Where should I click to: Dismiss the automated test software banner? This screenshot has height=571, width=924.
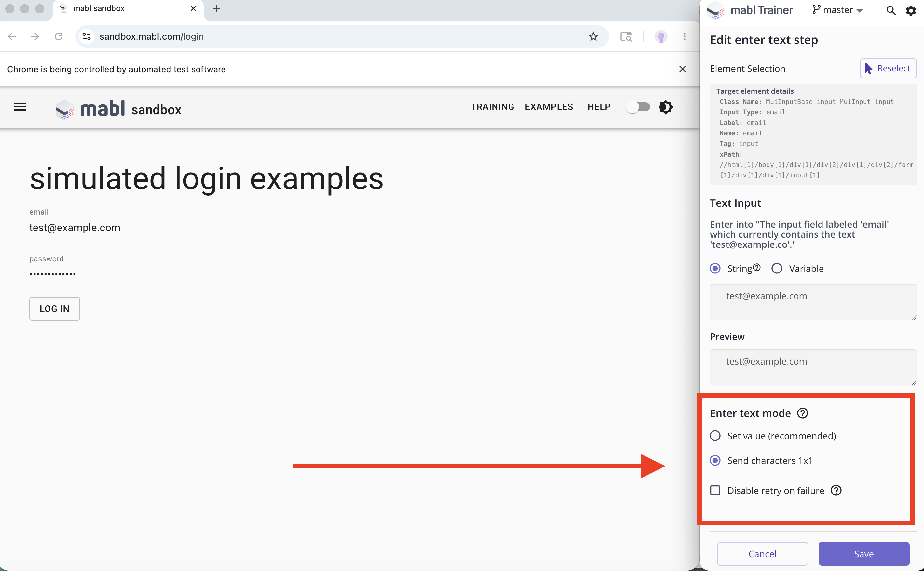683,69
